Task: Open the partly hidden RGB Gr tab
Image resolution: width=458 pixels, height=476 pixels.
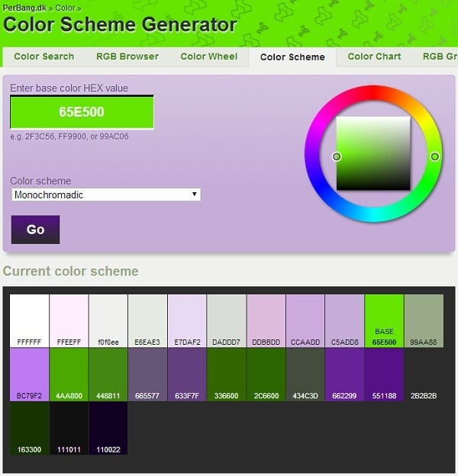Action: click(x=440, y=56)
